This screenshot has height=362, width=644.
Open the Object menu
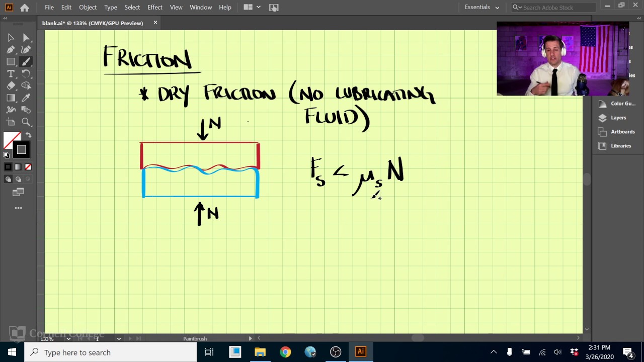click(x=88, y=8)
